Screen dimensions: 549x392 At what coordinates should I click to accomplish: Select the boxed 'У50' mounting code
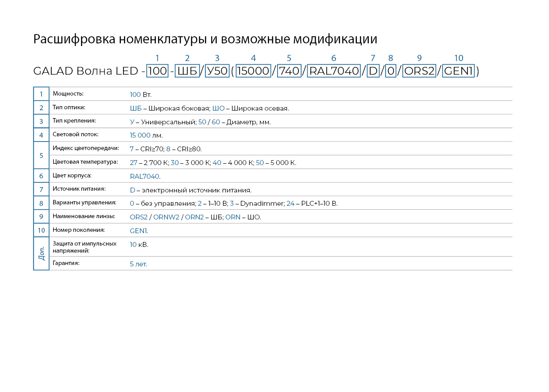click(x=217, y=71)
